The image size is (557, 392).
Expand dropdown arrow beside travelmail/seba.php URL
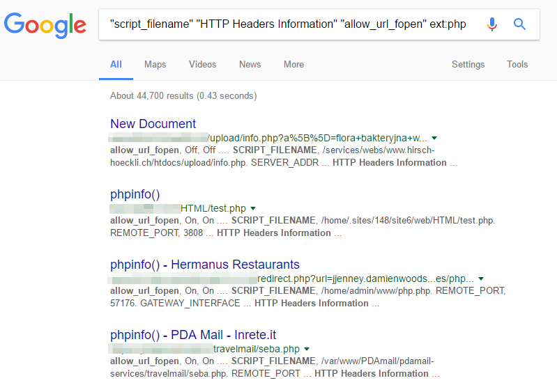coord(307,349)
